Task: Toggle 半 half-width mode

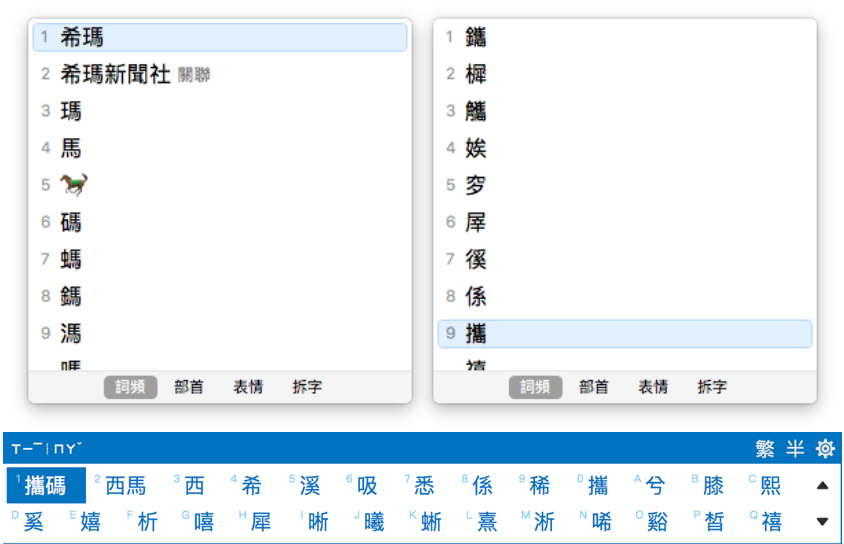Action: pos(795,448)
